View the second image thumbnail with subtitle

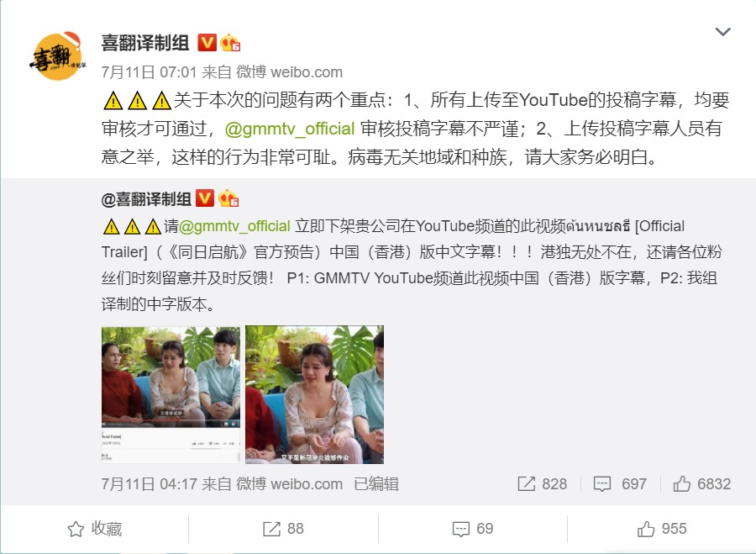314,395
